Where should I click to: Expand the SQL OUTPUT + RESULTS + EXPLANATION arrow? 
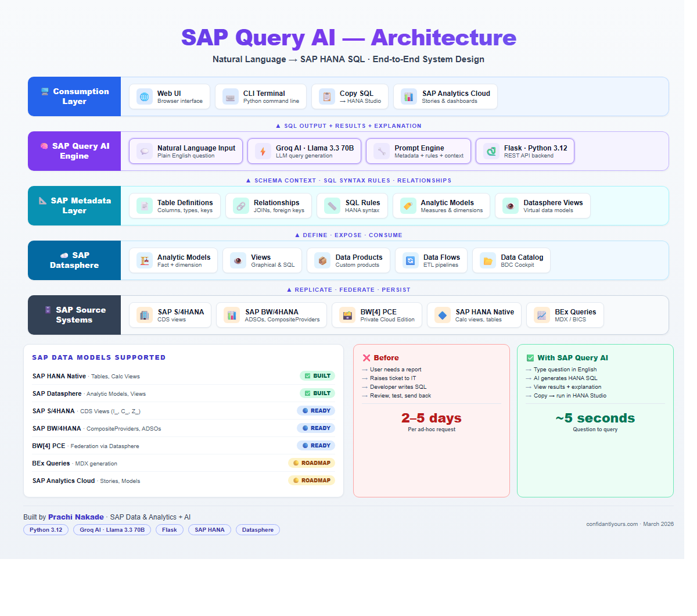pyautogui.click(x=277, y=126)
